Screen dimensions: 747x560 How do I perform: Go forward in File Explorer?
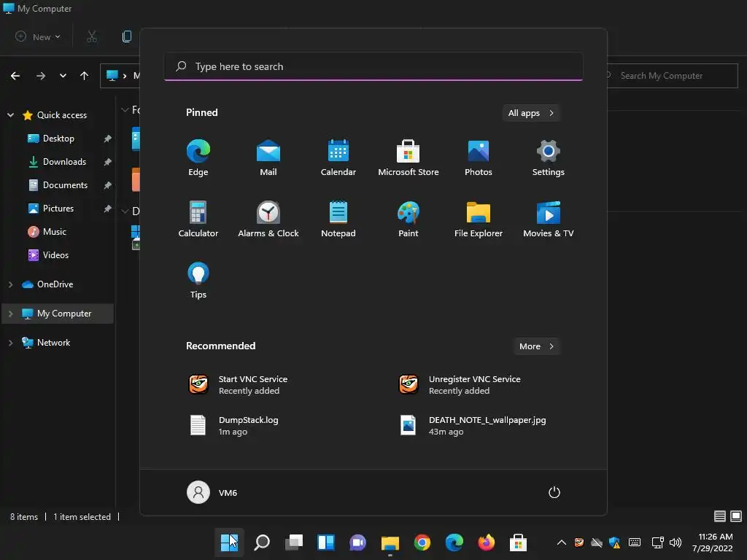41,76
